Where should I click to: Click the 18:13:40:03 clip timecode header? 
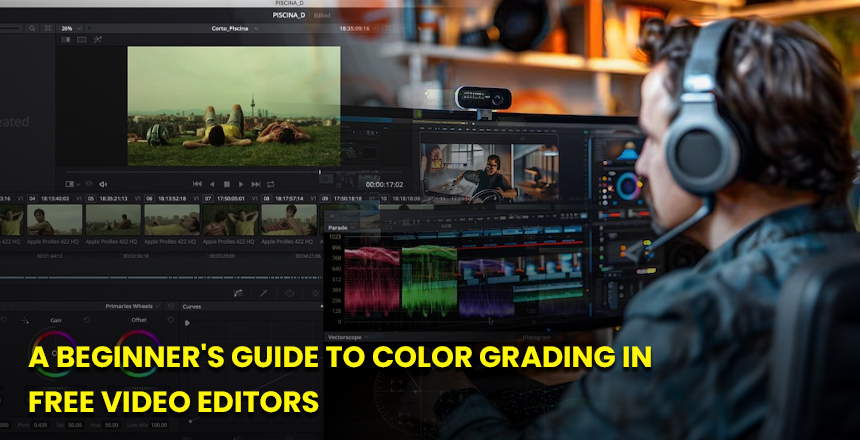[55, 199]
